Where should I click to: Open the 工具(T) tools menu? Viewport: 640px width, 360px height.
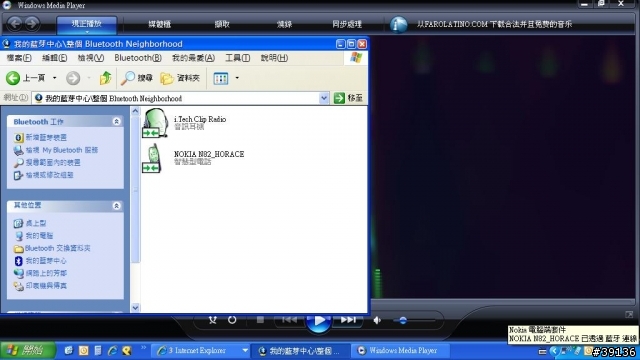[x=238, y=58]
